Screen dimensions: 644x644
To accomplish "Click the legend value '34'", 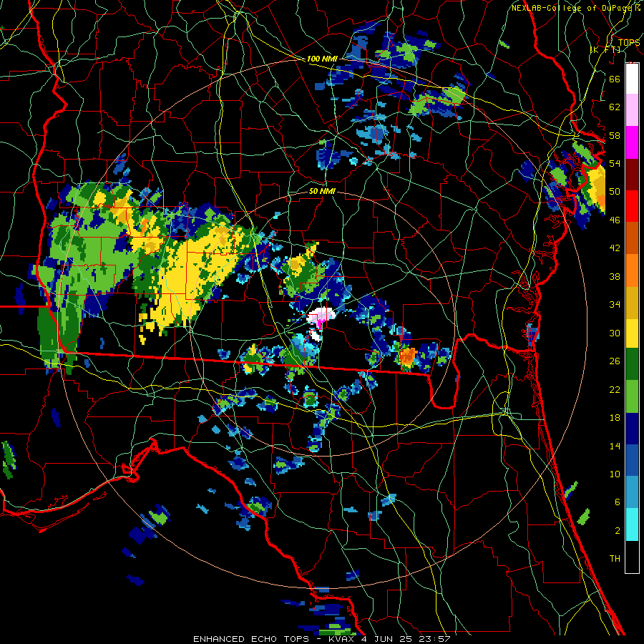I will (615, 305).
